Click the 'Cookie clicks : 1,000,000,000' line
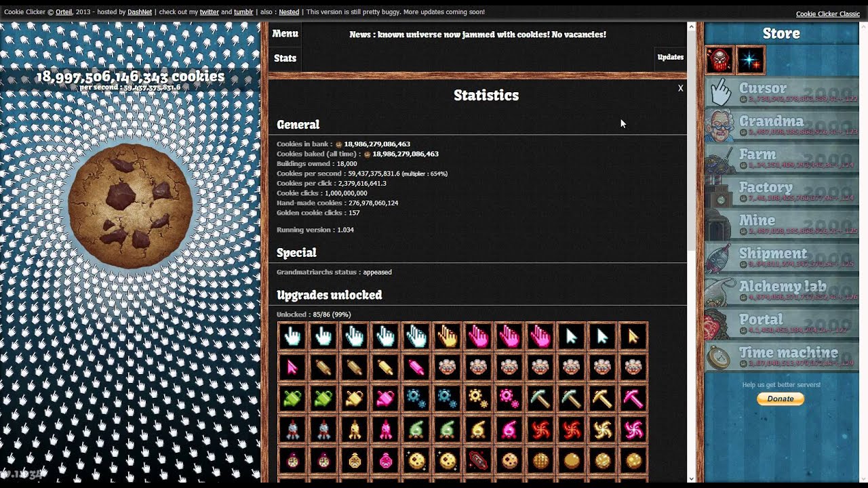The height and width of the screenshot is (488, 868). click(322, 193)
